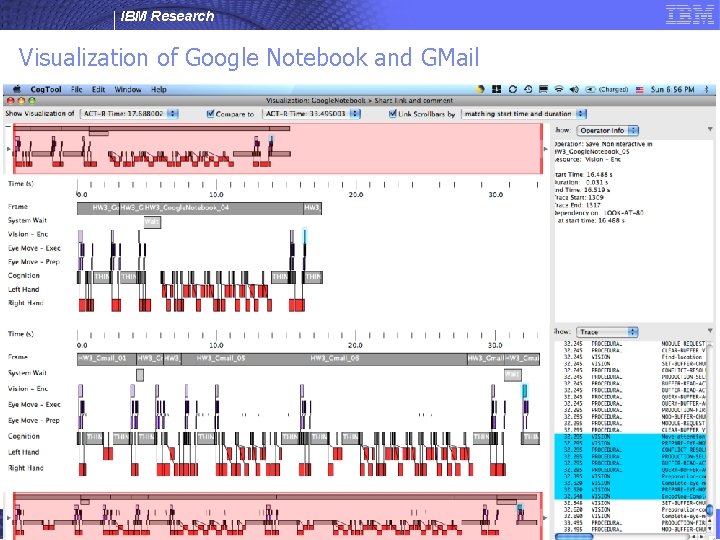Viewport: 720px width, 540px height.
Task: Click the bottom timeline Left Hand label
Action: (x=23, y=452)
